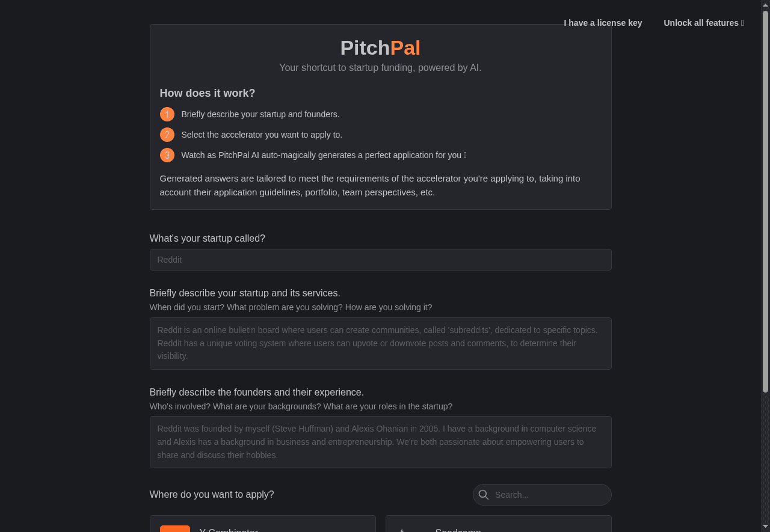This screenshot has width=770, height=532.
Task: Click the PitchPal logo heading
Action: click(380, 47)
